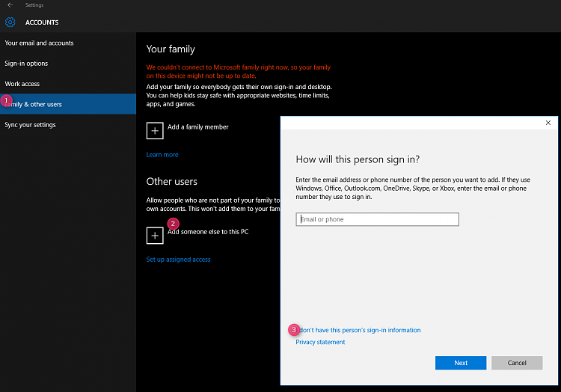561x392 pixels.
Task: Click How will this person sign in heading
Action: coord(358,159)
